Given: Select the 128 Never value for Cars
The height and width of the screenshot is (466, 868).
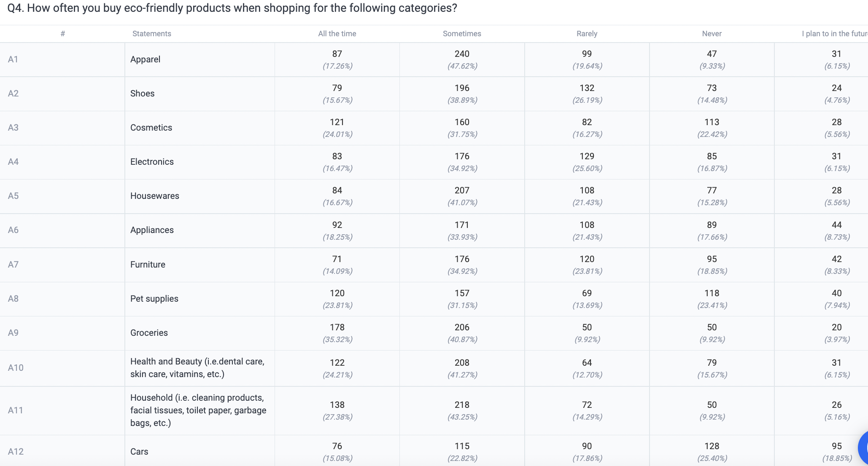Looking at the screenshot, I should [x=712, y=446].
